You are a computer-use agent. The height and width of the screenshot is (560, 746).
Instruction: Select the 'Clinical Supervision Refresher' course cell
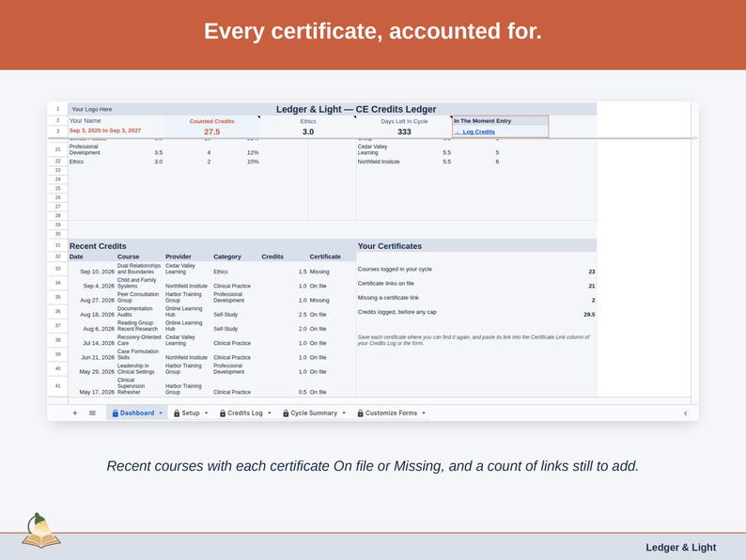(x=131, y=386)
